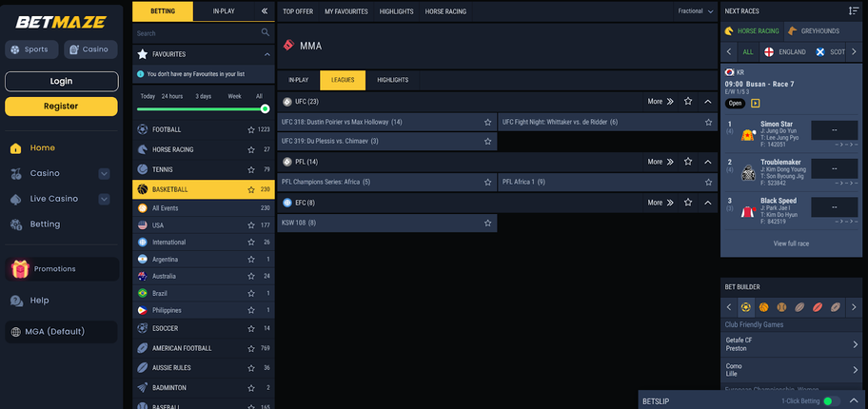The width and height of the screenshot is (868, 409).
Task: Select Basketball USA league row
Action: [x=204, y=225]
